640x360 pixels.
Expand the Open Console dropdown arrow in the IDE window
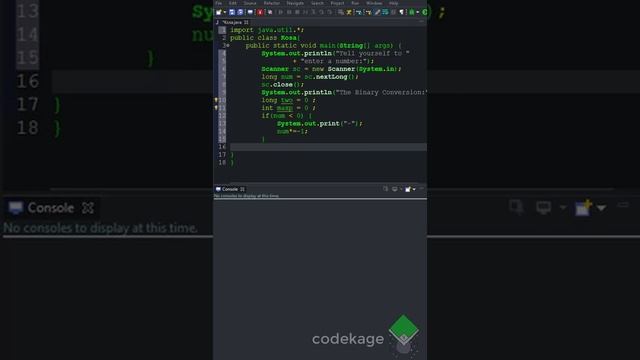[414, 189]
